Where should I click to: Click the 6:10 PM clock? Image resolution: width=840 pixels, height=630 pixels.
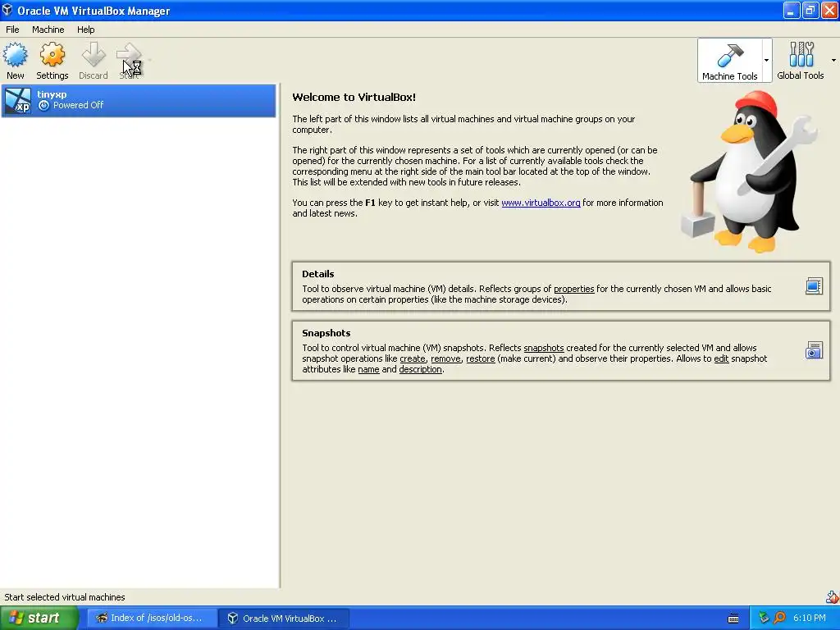(x=810, y=619)
